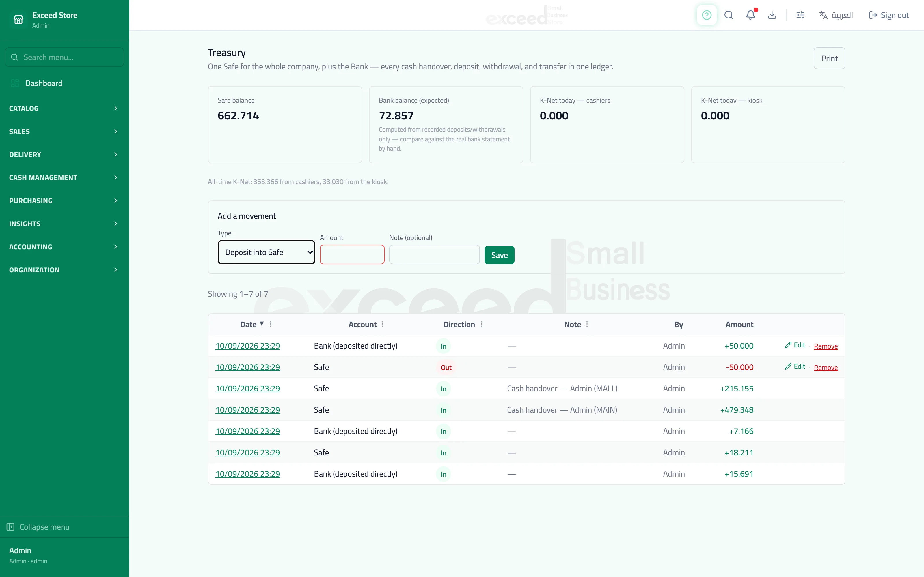The width and height of the screenshot is (924, 577).
Task: Save the new movement
Action: 499,255
